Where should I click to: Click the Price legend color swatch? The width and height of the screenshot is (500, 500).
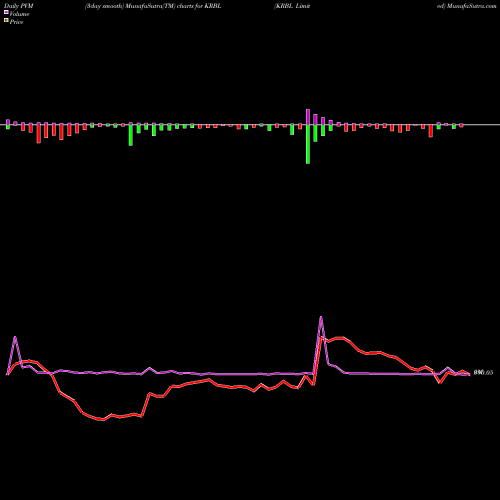pyautogui.click(x=6, y=21)
